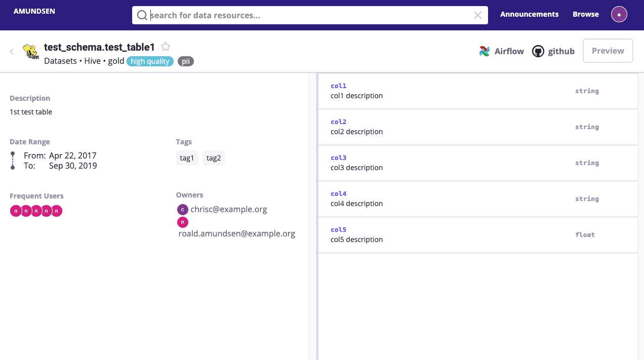Viewport: 644px width, 360px height.
Task: Click owner avatar R for roald.amundsen
Action: pos(183,222)
